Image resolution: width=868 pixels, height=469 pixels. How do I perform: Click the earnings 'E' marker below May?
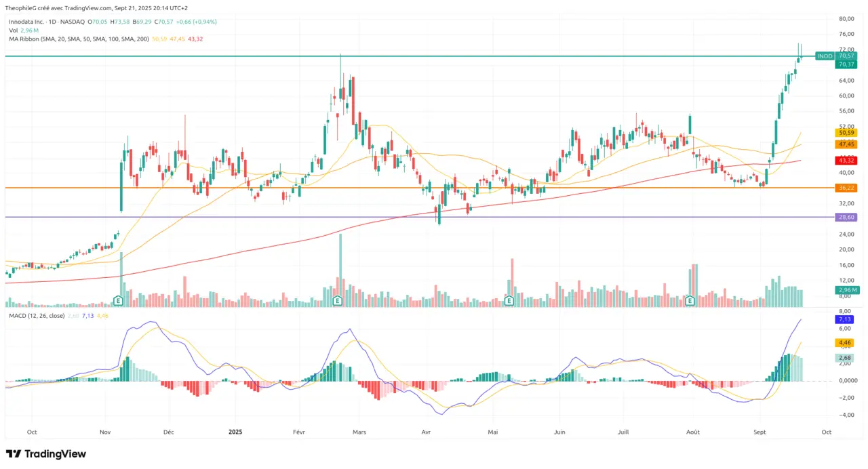[509, 300]
